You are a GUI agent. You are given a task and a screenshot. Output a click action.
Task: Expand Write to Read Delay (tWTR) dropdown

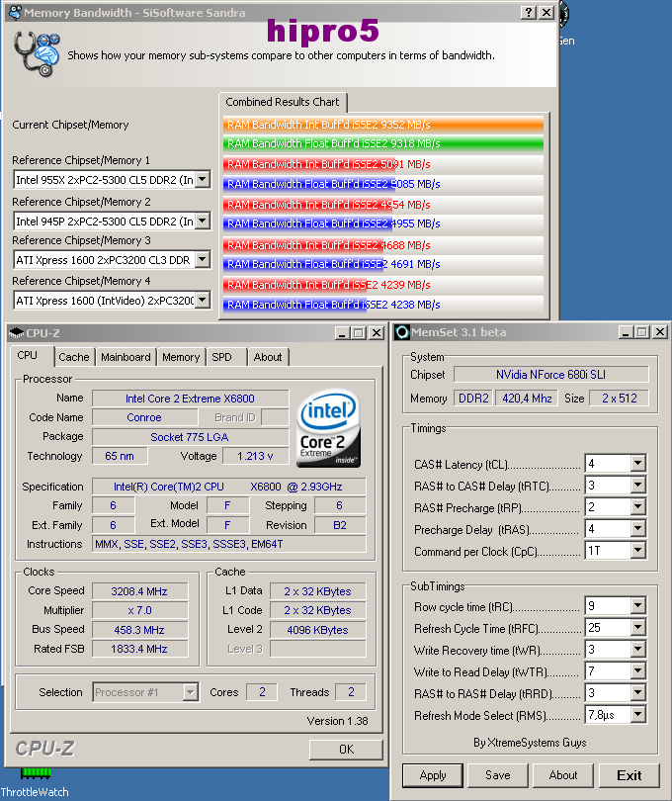[x=637, y=670]
